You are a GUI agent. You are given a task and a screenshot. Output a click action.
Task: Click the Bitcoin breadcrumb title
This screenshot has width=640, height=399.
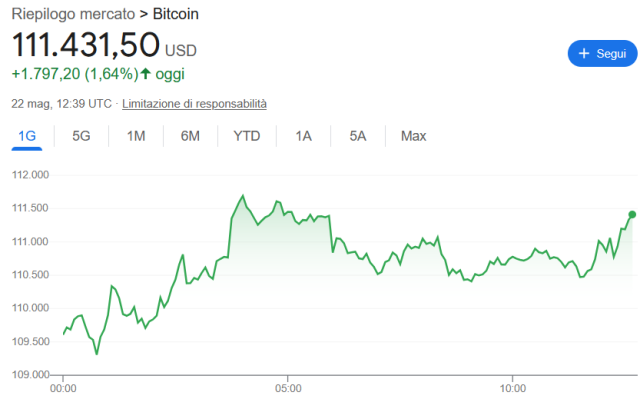point(176,14)
